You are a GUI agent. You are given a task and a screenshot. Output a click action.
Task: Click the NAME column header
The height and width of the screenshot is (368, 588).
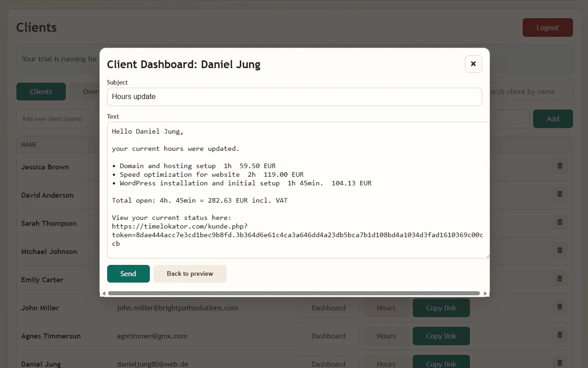coord(29,144)
